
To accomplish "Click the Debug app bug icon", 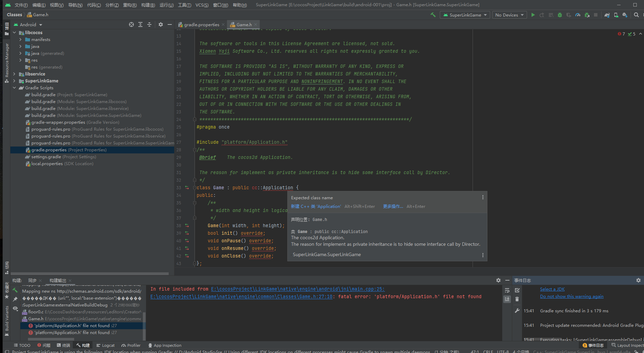I will click(x=560, y=15).
